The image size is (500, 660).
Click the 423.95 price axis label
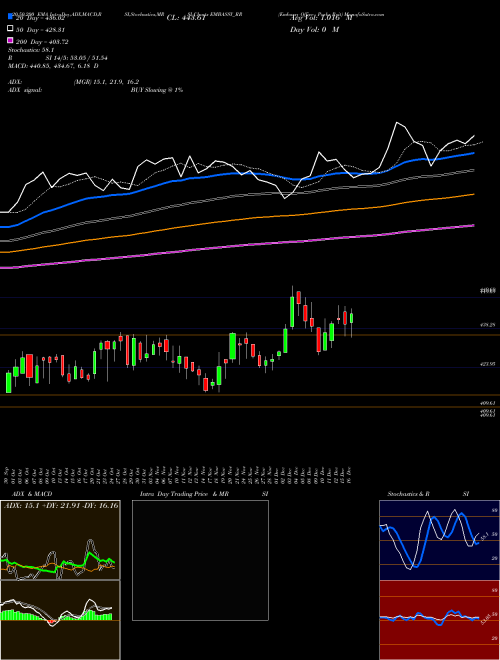(x=488, y=363)
